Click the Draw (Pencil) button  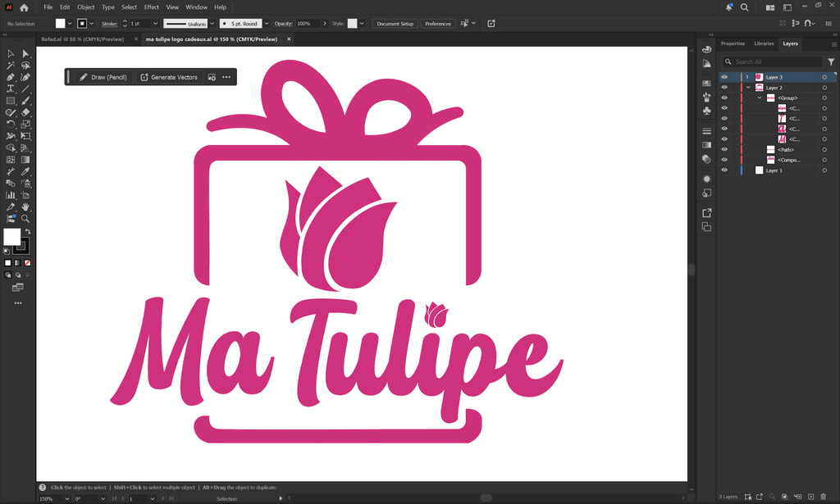(x=103, y=77)
